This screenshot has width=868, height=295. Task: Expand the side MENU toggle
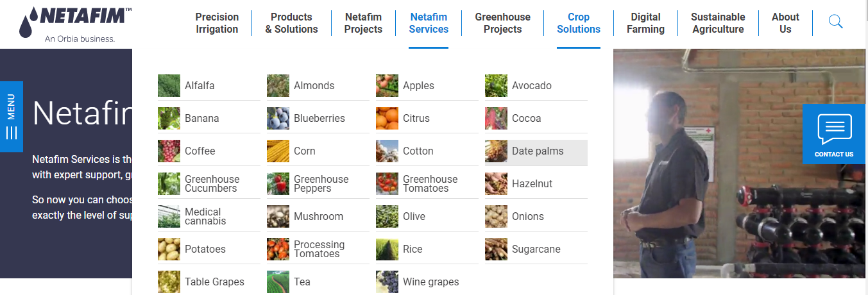(x=11, y=116)
